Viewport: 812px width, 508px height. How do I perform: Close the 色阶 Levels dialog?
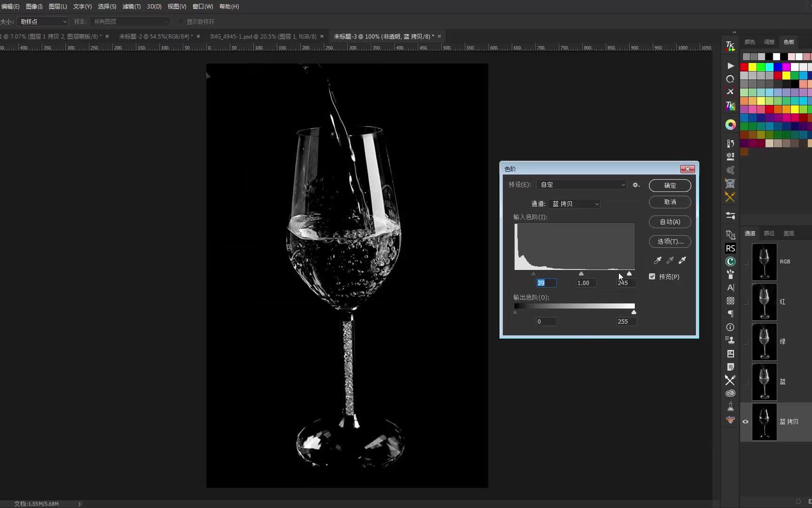pos(687,169)
